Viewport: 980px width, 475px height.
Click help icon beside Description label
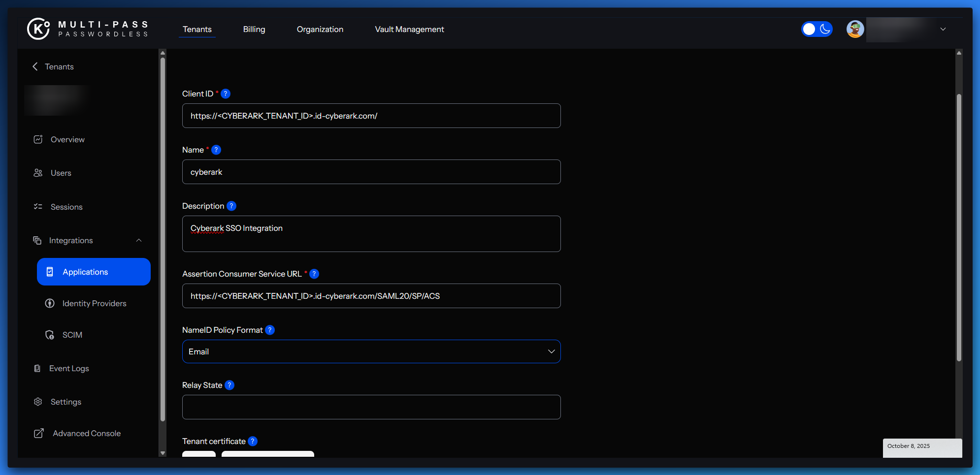tap(231, 206)
